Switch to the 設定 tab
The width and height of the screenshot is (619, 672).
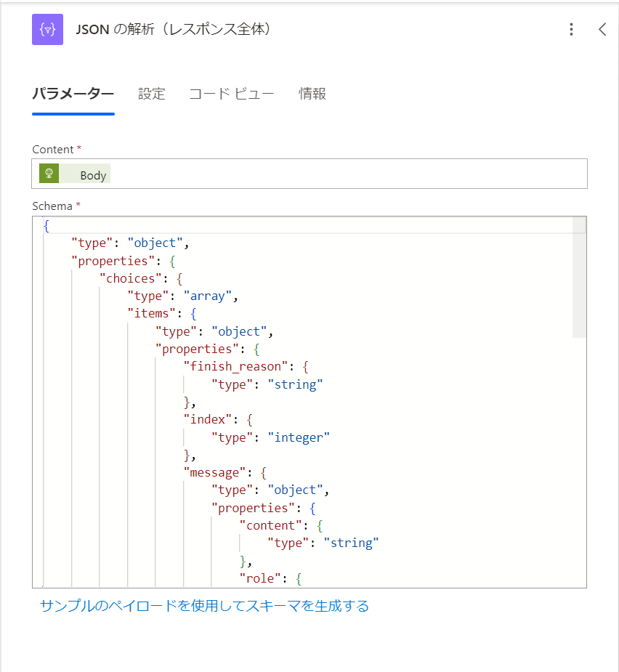(x=151, y=94)
